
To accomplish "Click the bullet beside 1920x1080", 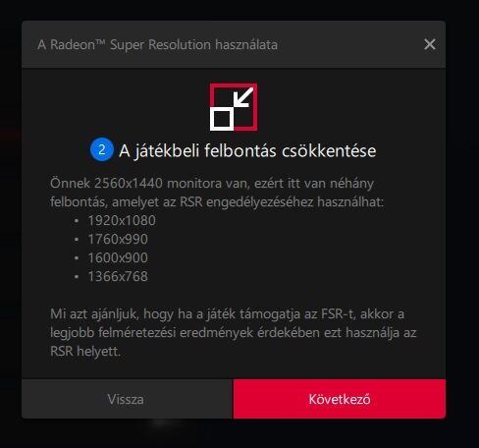I will click(77, 221).
